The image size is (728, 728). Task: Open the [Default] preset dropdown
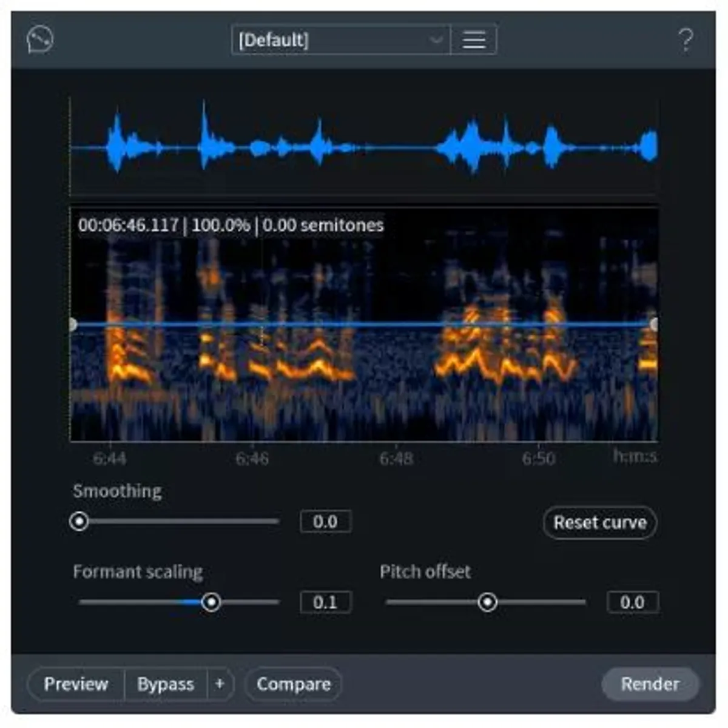coord(340,40)
